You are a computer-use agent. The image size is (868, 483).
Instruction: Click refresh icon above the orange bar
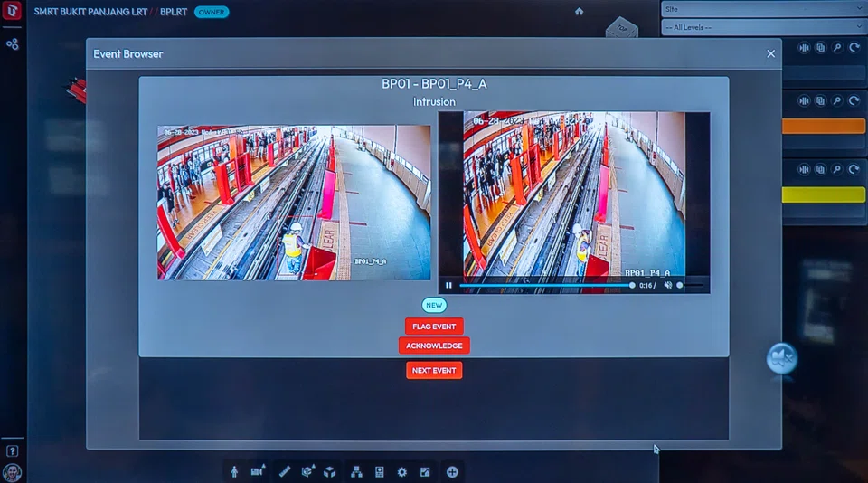854,100
